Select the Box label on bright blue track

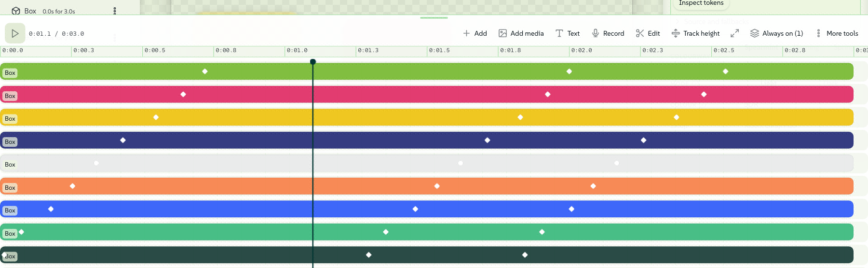(x=10, y=211)
